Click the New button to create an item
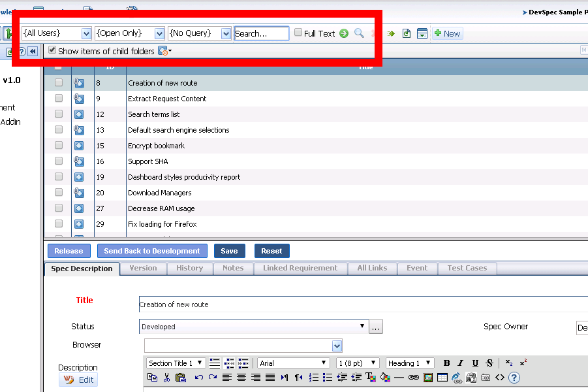Viewport: 588px width, 392px height. pyautogui.click(x=447, y=33)
